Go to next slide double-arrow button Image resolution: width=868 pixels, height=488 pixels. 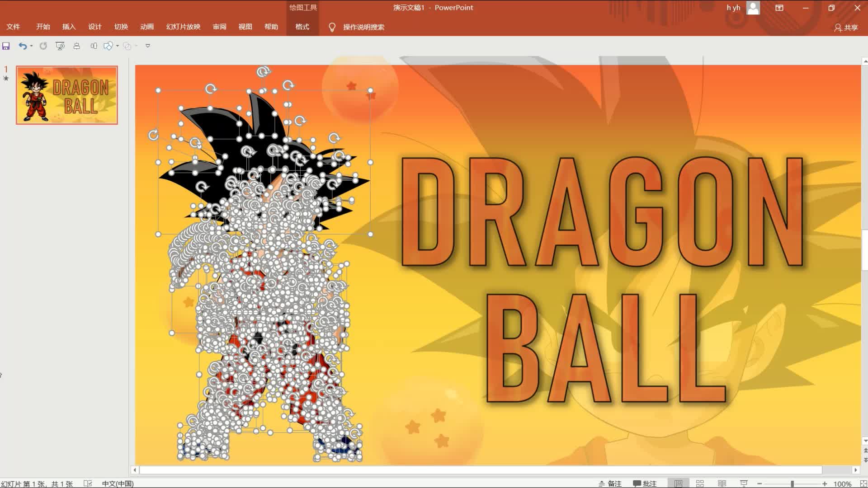coord(865,460)
